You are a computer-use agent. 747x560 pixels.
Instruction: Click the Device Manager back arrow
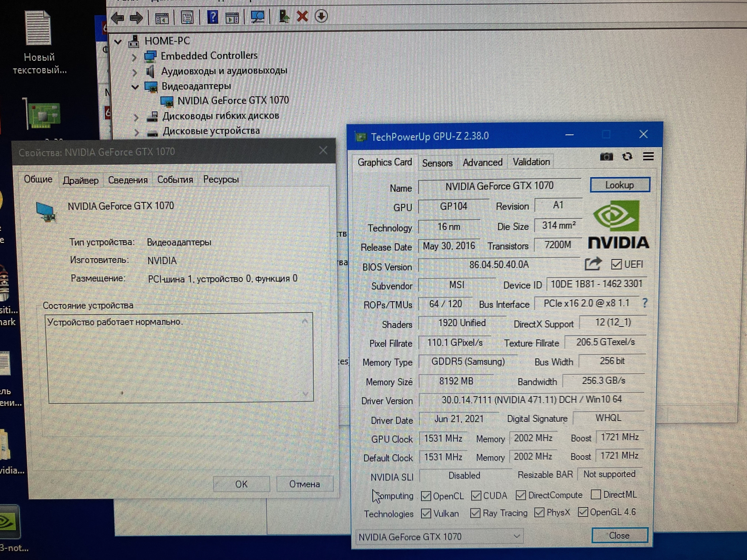coord(118,17)
